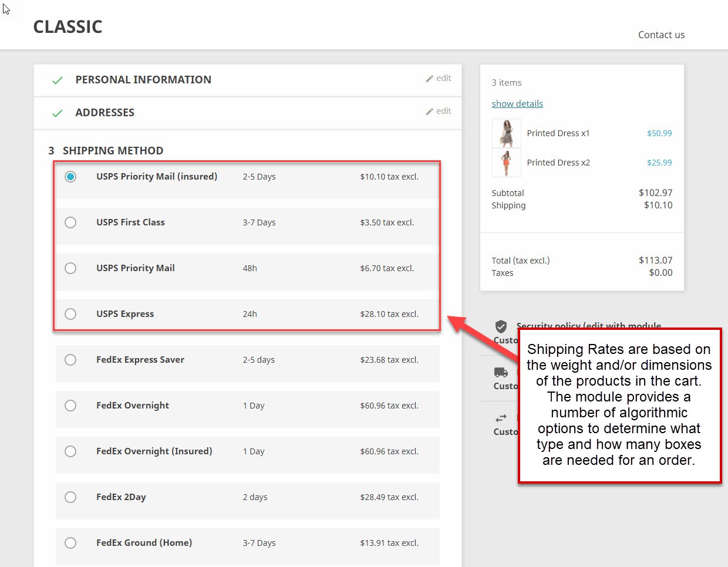
Task: Click the 3 items cart count
Action: click(507, 83)
